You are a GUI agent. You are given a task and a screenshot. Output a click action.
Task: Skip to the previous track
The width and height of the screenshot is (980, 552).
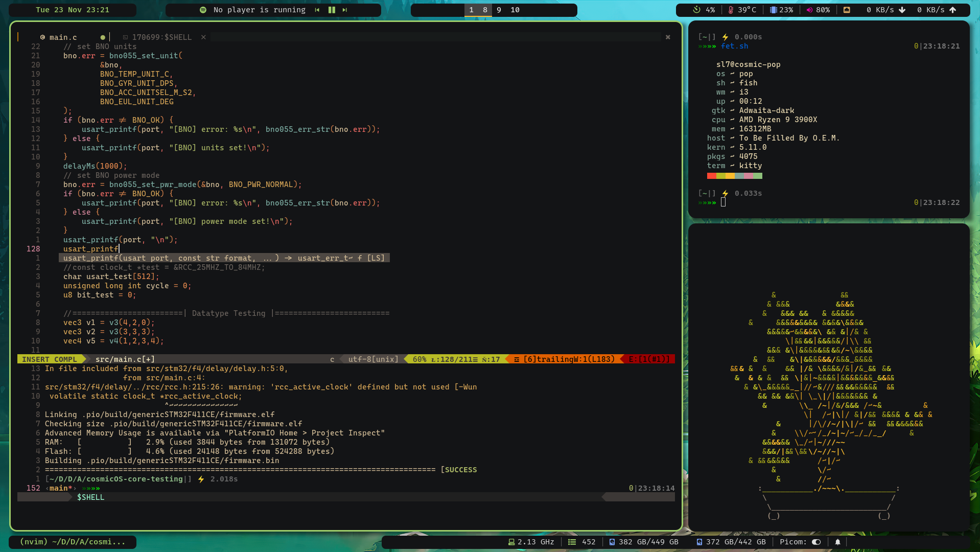(317, 10)
